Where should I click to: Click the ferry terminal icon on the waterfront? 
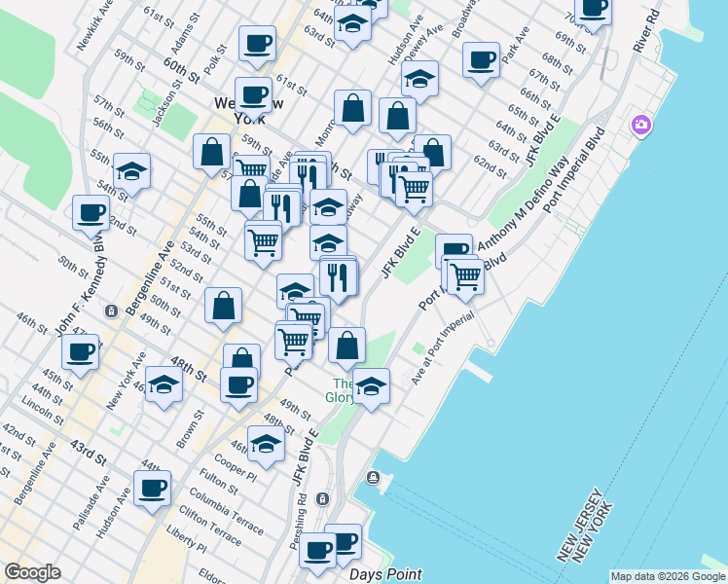click(x=374, y=477)
